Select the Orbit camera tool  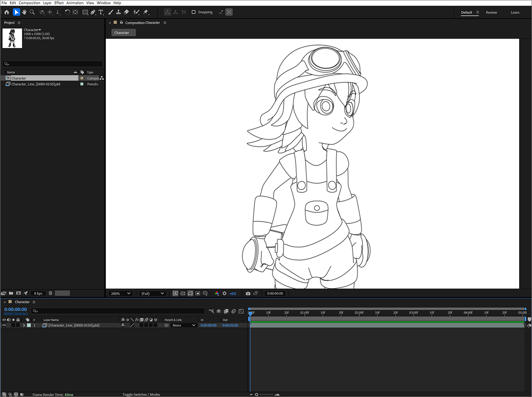click(x=42, y=12)
